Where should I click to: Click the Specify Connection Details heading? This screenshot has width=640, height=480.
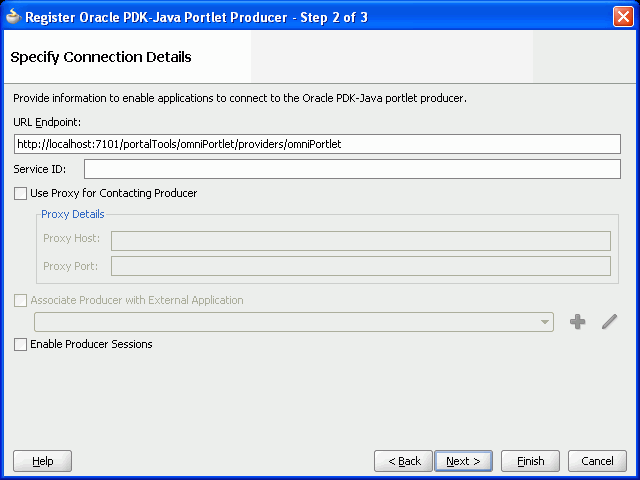[101, 57]
